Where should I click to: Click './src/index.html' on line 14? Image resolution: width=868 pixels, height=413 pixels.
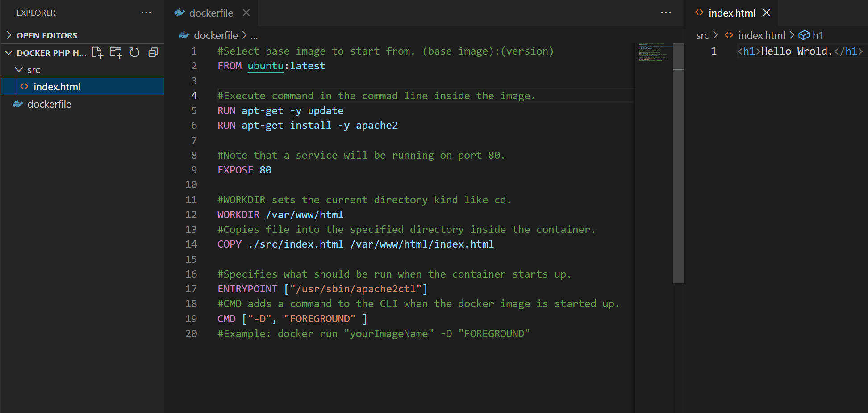click(x=296, y=244)
